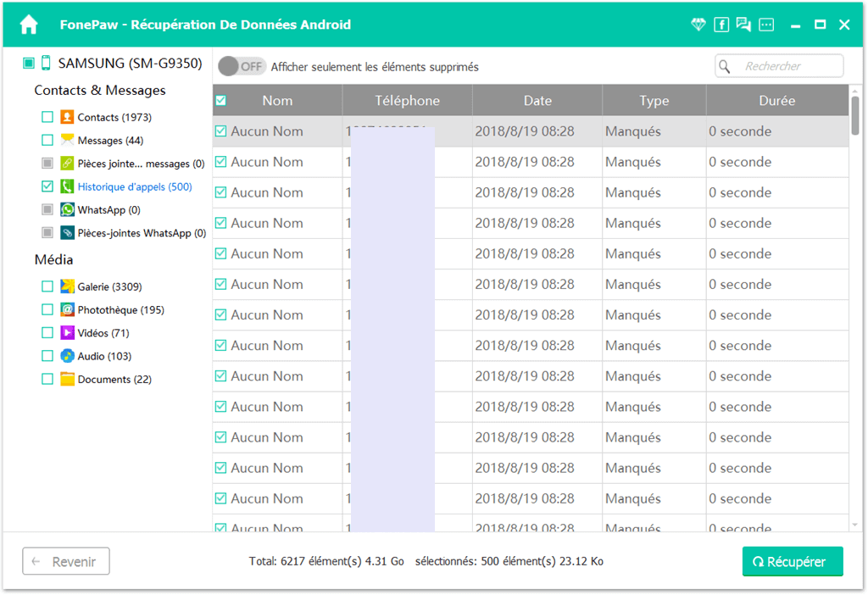Viewport: 868px width, 595px height.
Task: Check the Messages (44) checkbox
Action: click(47, 140)
